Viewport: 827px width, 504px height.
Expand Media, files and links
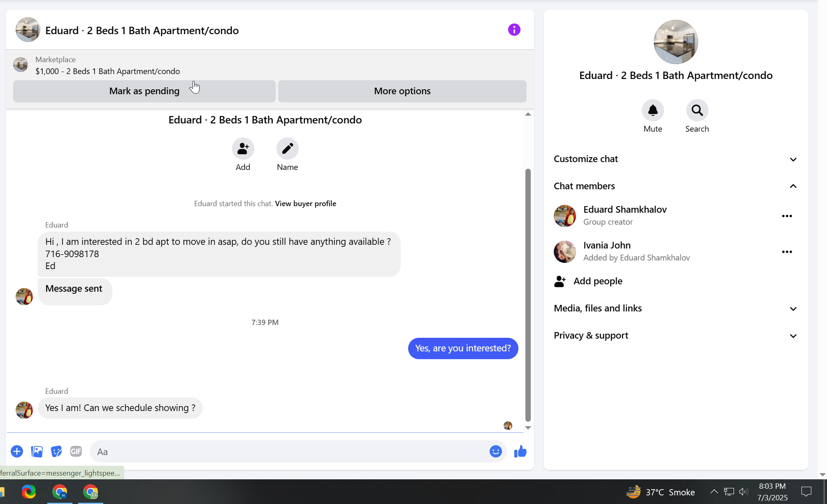pos(793,309)
